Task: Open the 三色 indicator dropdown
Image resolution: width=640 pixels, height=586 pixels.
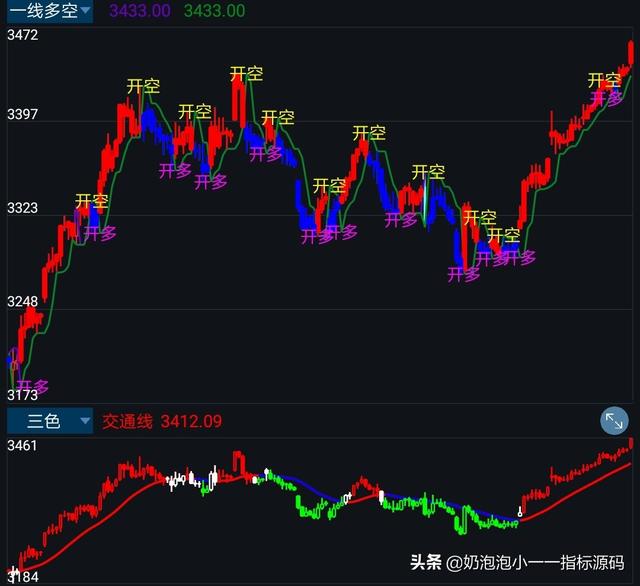Action: click(x=50, y=420)
